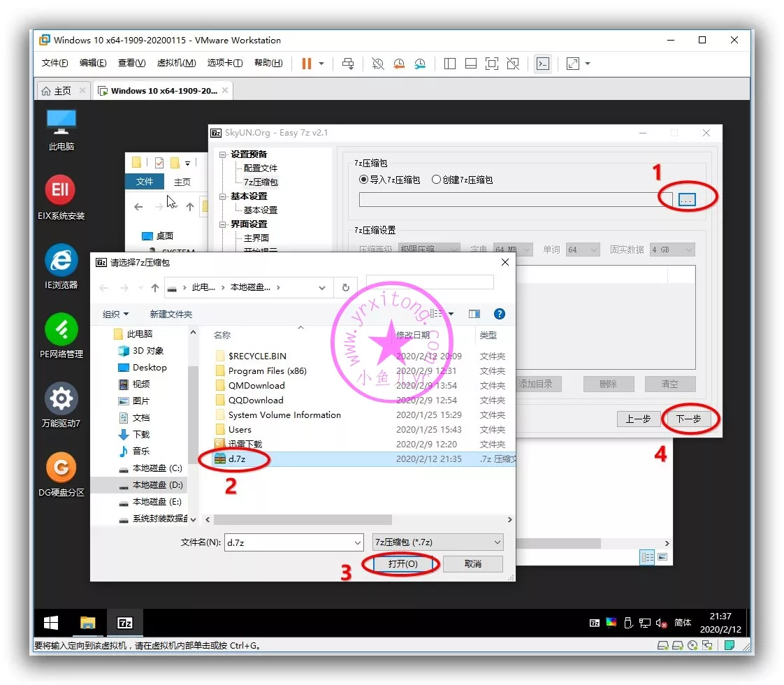Select the d.7z file in the list
Image resolution: width=784 pixels, height=685 pixels.
tap(236, 459)
